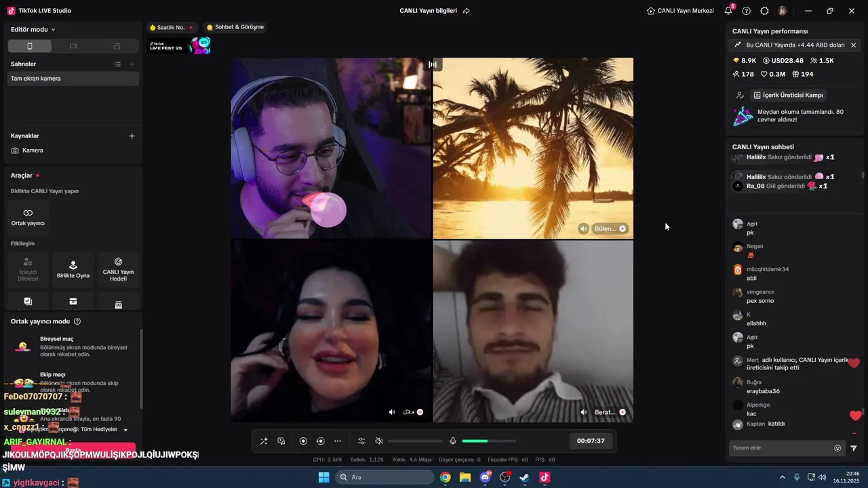
Task: Open the magic wand effects tool
Action: [x=264, y=441]
